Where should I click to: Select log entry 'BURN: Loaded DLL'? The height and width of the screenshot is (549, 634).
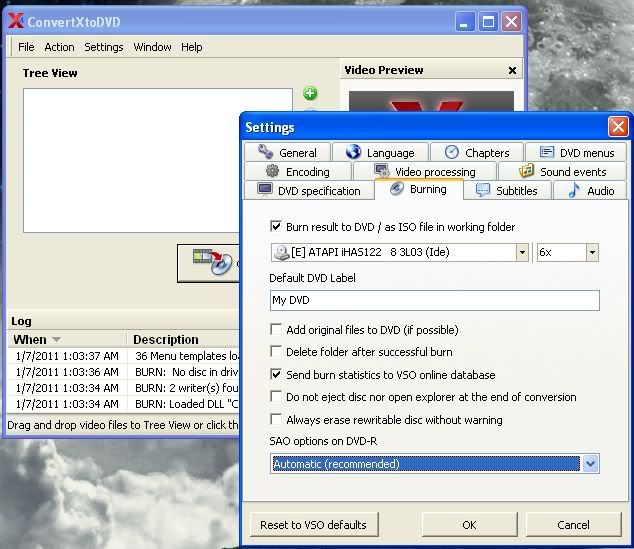tap(124, 404)
